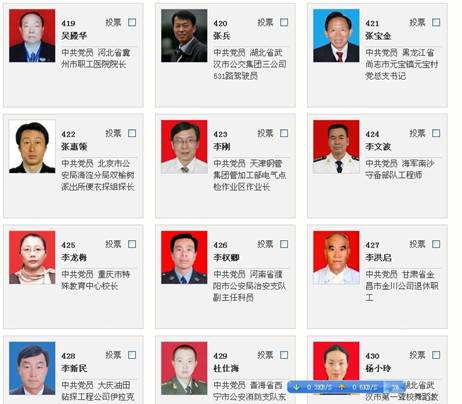Click the 投票 label for candidate 427
Image resolution: width=462 pixels, height=404 pixels.
tap(417, 244)
